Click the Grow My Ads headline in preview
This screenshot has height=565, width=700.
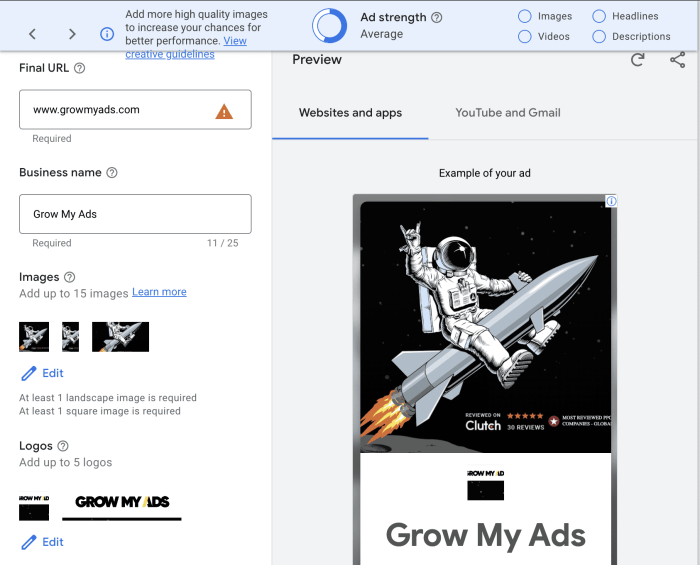(486, 535)
